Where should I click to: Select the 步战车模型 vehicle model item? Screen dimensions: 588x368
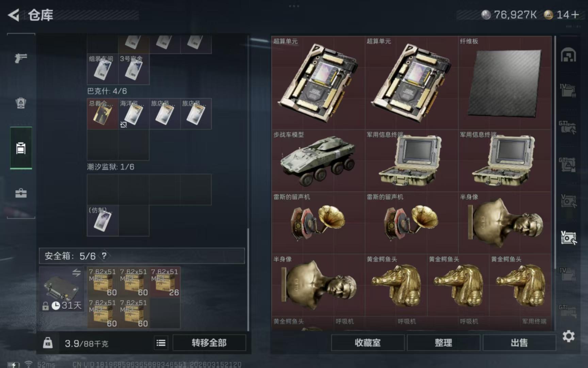click(x=318, y=160)
